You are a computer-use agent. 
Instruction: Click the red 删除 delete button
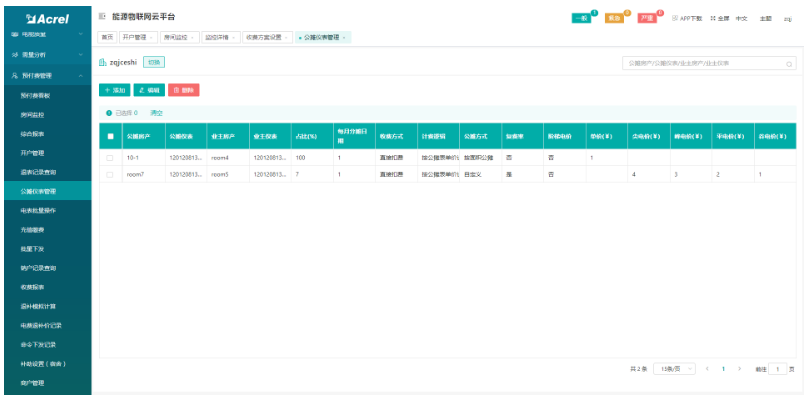pyautogui.click(x=184, y=90)
